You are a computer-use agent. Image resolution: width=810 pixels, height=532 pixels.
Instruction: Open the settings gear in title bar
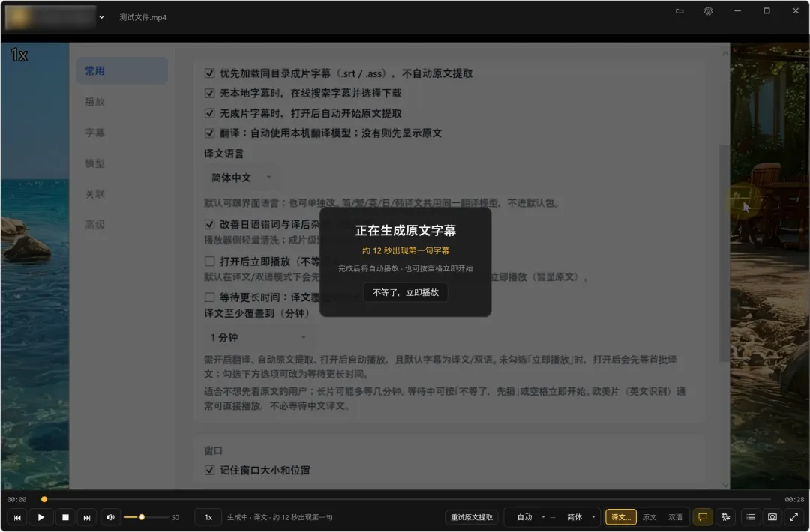pos(708,10)
